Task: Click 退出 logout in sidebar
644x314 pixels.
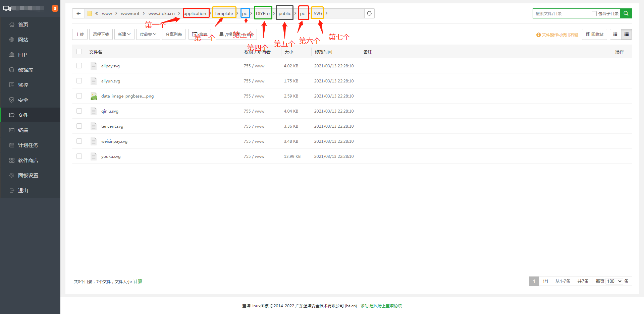Action: click(30, 190)
